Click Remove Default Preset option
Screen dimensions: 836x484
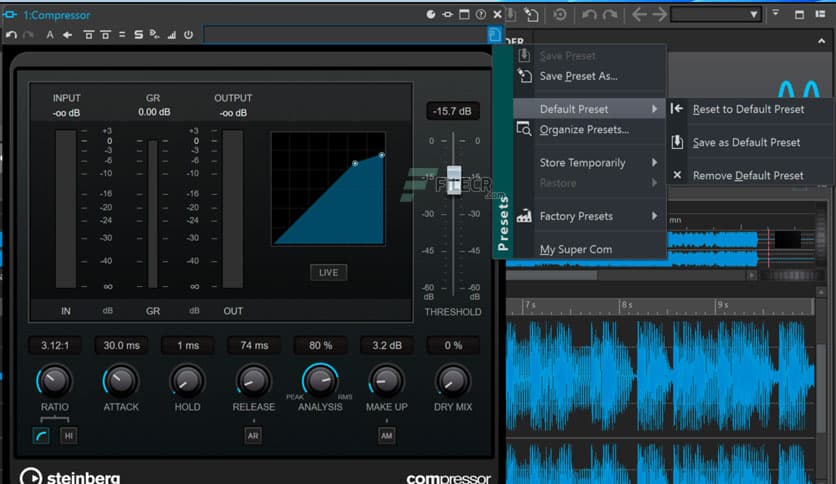[x=749, y=175]
